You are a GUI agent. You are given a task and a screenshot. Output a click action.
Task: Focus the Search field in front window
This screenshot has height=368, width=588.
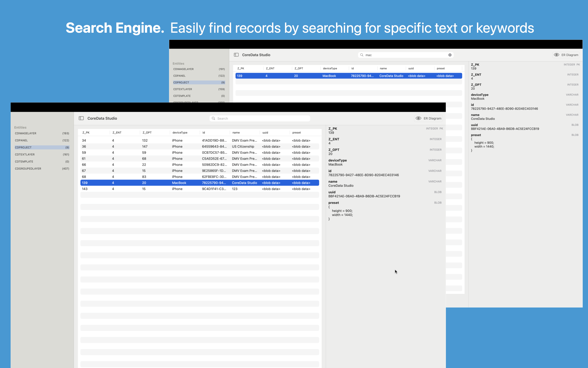260,119
